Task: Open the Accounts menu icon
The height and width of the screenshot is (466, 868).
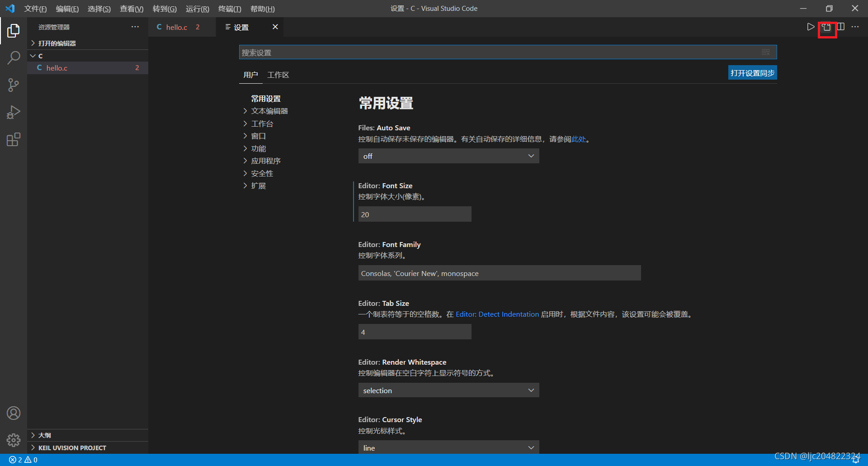Action: pyautogui.click(x=14, y=413)
